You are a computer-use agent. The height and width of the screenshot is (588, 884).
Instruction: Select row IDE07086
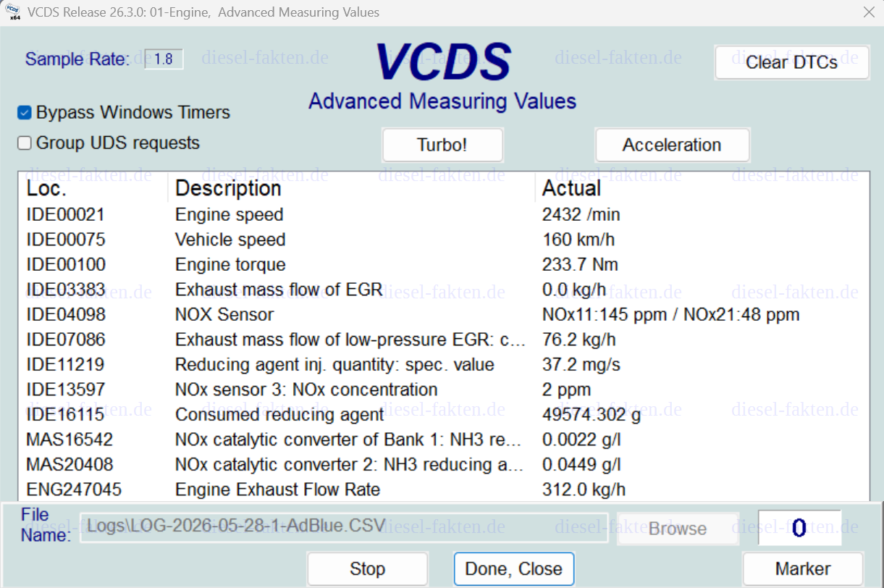pos(444,340)
